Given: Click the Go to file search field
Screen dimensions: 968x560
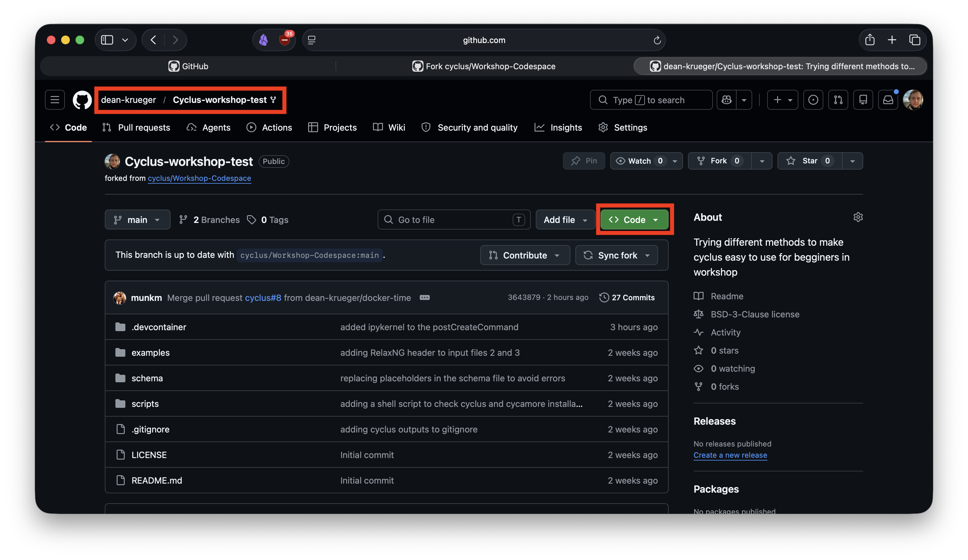Looking at the screenshot, I should coord(454,220).
